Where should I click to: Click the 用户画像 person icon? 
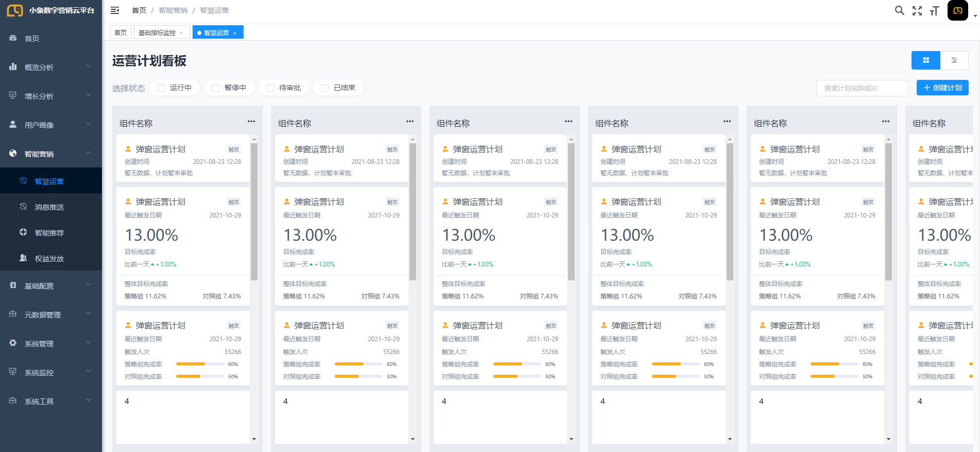click(x=13, y=125)
